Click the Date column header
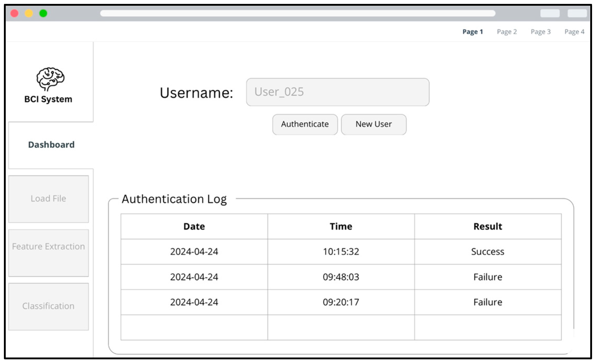Image resolution: width=597 pixels, height=364 pixels. (194, 226)
